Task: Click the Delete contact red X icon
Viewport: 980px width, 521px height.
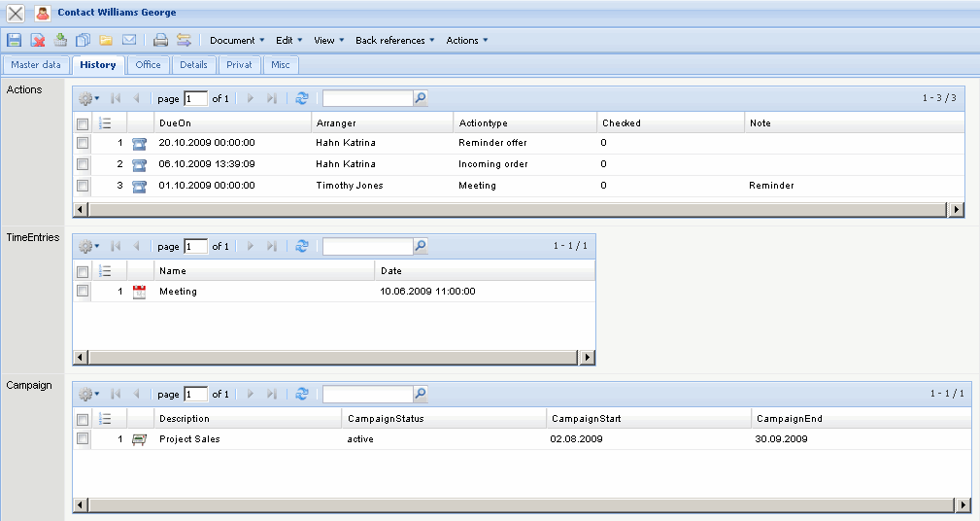Action: pos(37,40)
